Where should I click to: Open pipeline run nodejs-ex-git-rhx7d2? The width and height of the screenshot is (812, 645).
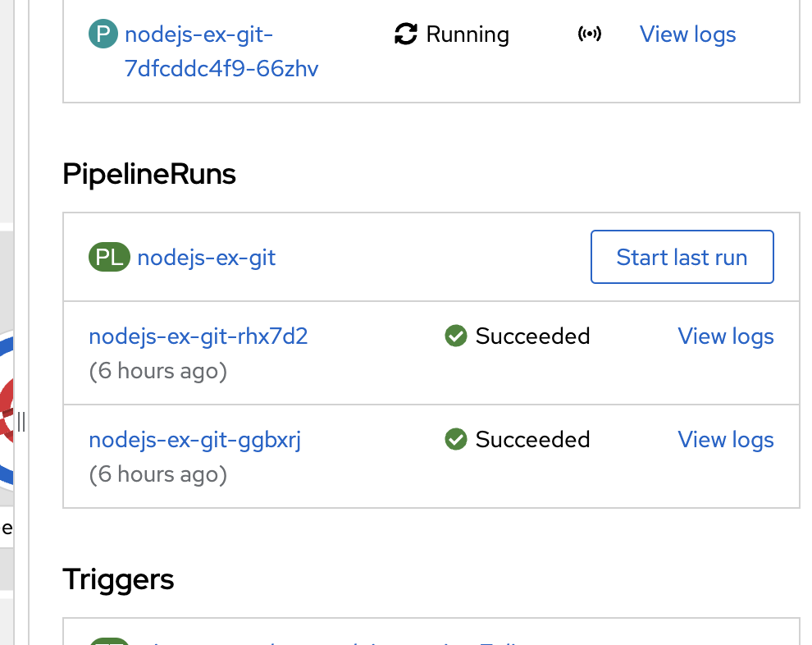pos(198,336)
